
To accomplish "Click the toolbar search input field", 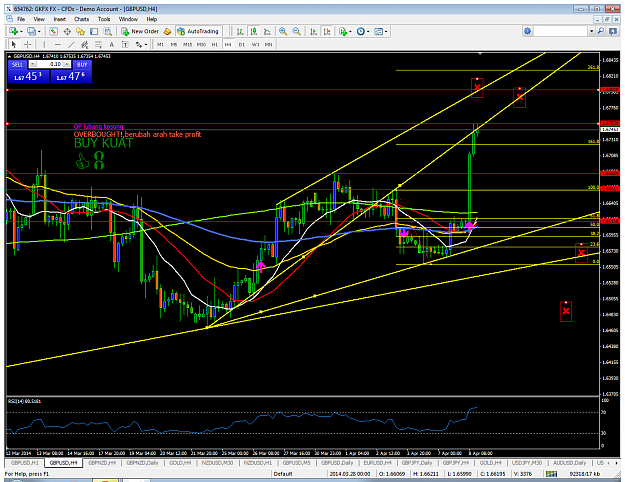I will point(560,31).
